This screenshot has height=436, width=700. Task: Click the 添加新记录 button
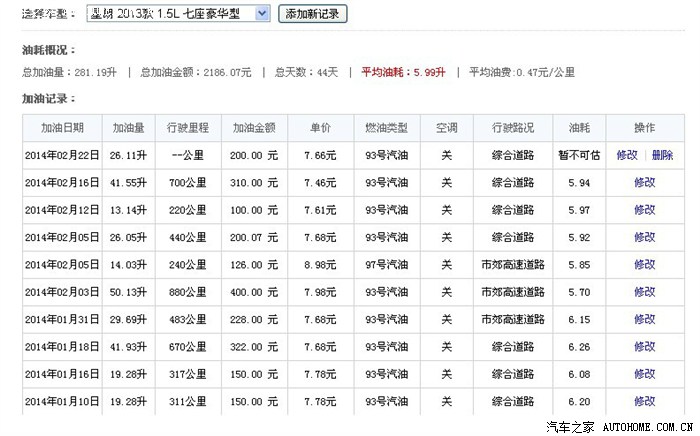click(x=311, y=14)
